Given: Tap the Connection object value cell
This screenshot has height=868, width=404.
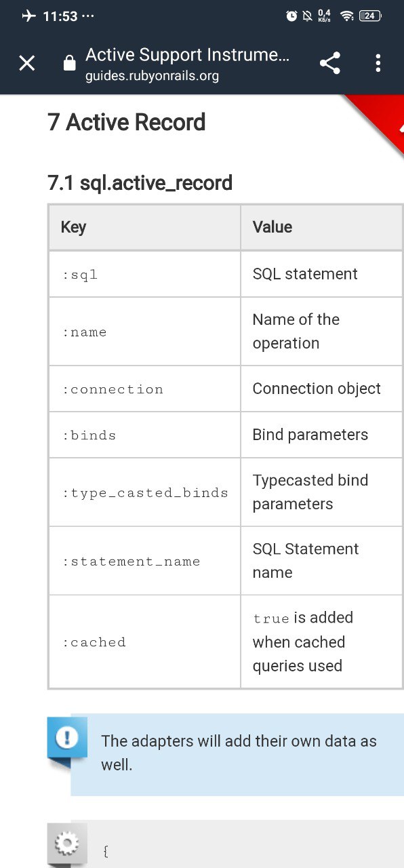Looking at the screenshot, I should (x=321, y=389).
